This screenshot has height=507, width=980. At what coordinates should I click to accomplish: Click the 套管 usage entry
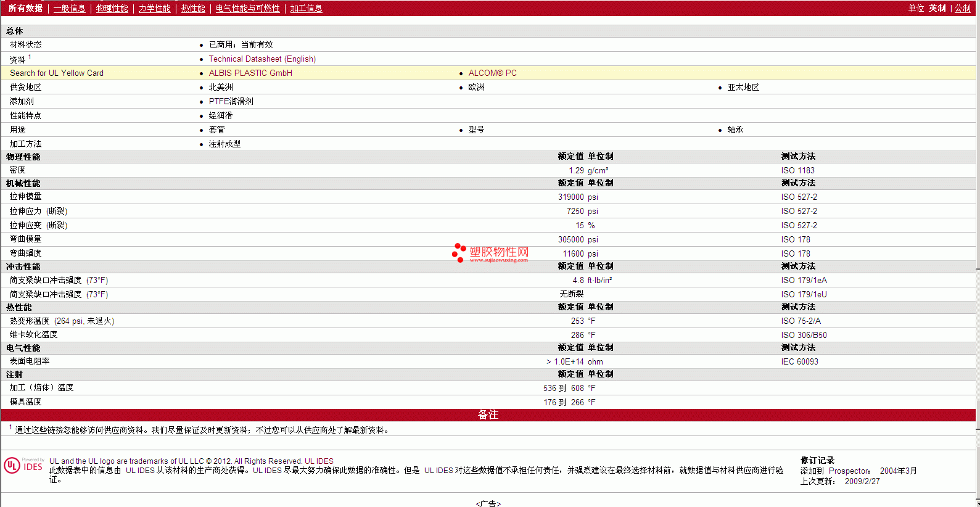click(217, 130)
